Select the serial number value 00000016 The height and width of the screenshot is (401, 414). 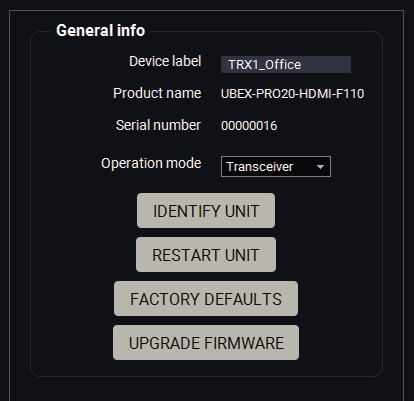pyautogui.click(x=249, y=126)
